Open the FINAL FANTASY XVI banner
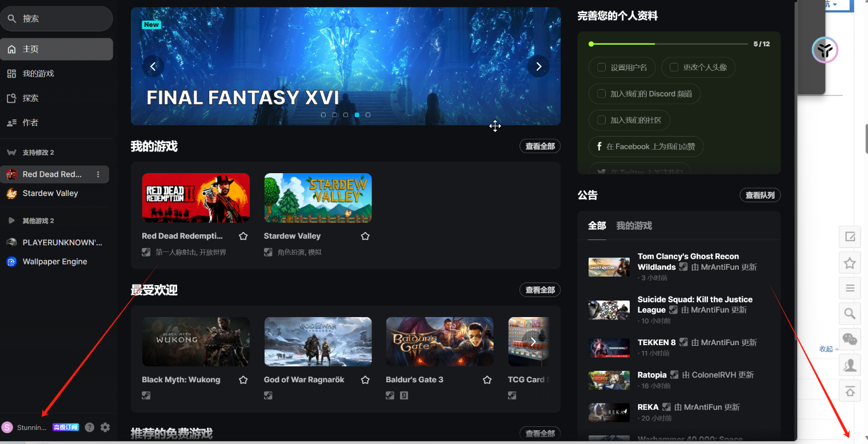 pos(346,66)
